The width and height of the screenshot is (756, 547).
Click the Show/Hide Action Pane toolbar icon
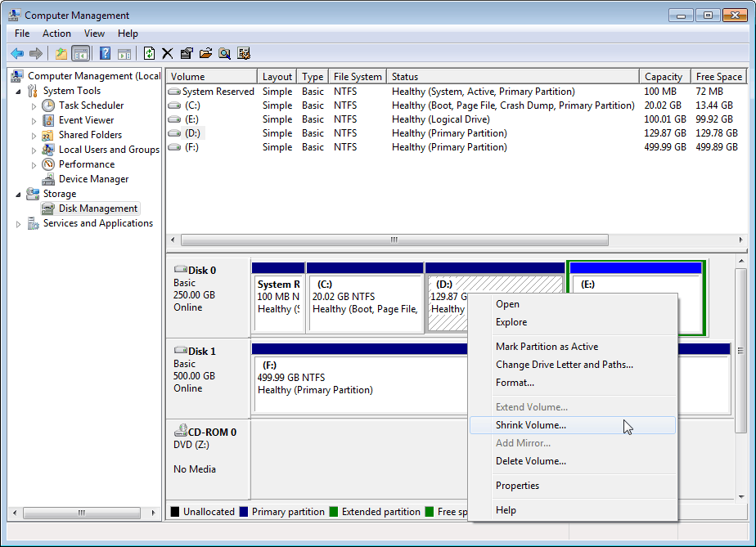click(x=123, y=52)
